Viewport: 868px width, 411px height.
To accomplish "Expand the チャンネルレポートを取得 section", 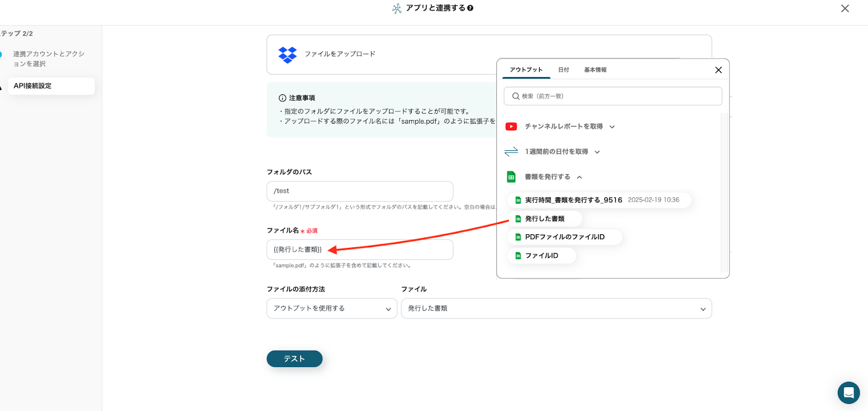I will click(612, 127).
